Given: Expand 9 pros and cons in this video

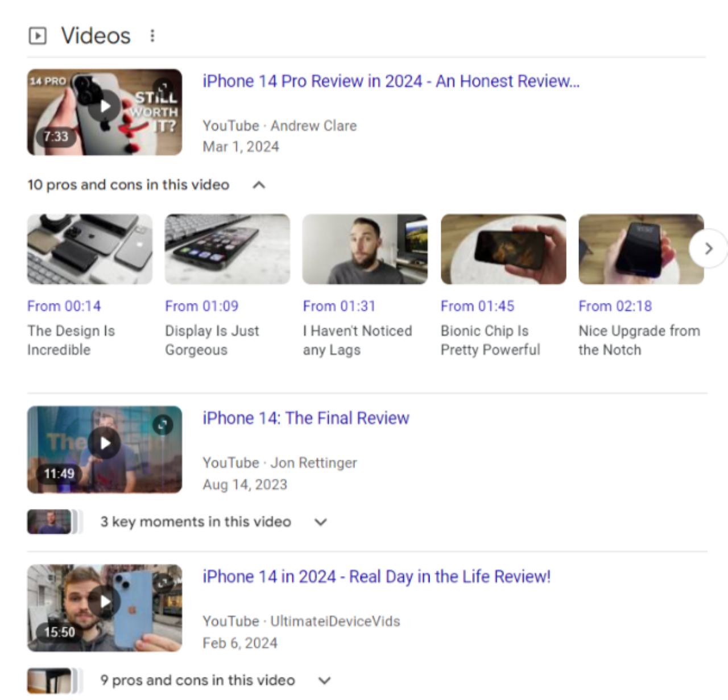Looking at the screenshot, I should point(324,680).
